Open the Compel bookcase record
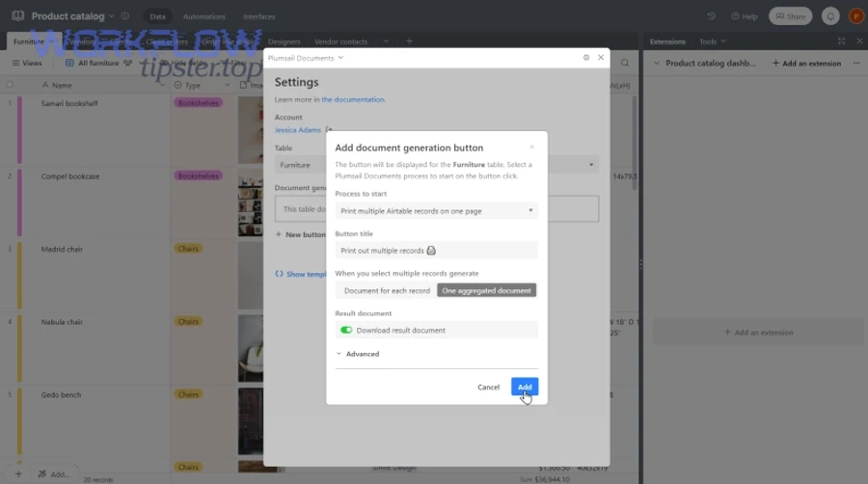Image resolution: width=868 pixels, height=484 pixels. (x=70, y=176)
